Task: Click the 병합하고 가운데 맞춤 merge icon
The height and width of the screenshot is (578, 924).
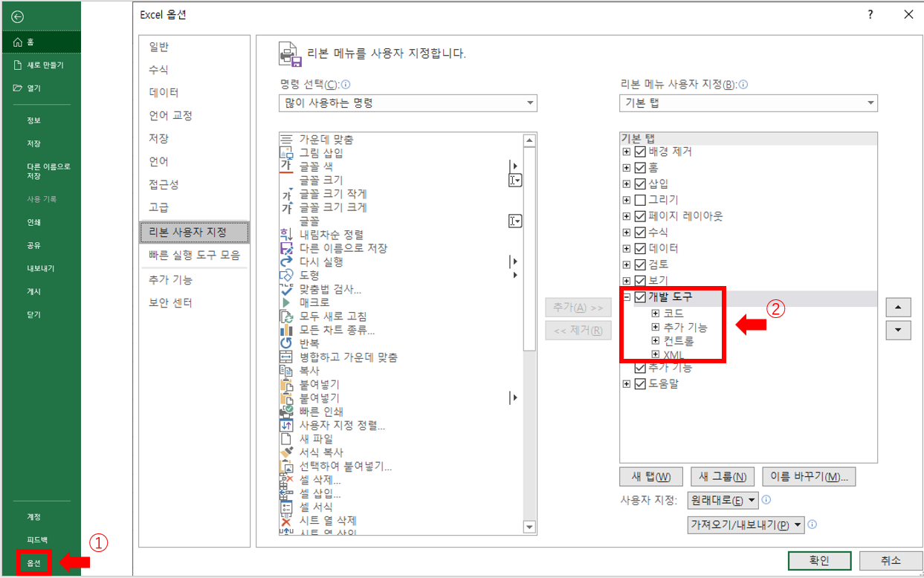Action: pyautogui.click(x=286, y=357)
